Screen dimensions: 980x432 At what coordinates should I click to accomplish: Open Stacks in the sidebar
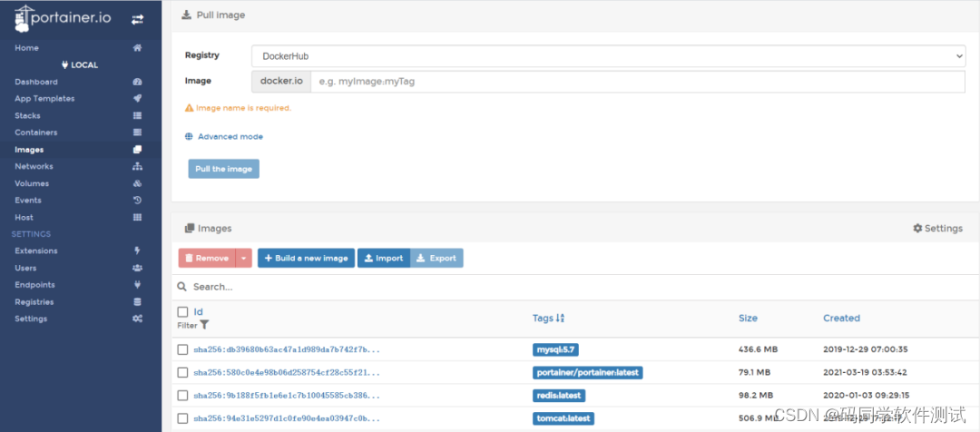[27, 115]
